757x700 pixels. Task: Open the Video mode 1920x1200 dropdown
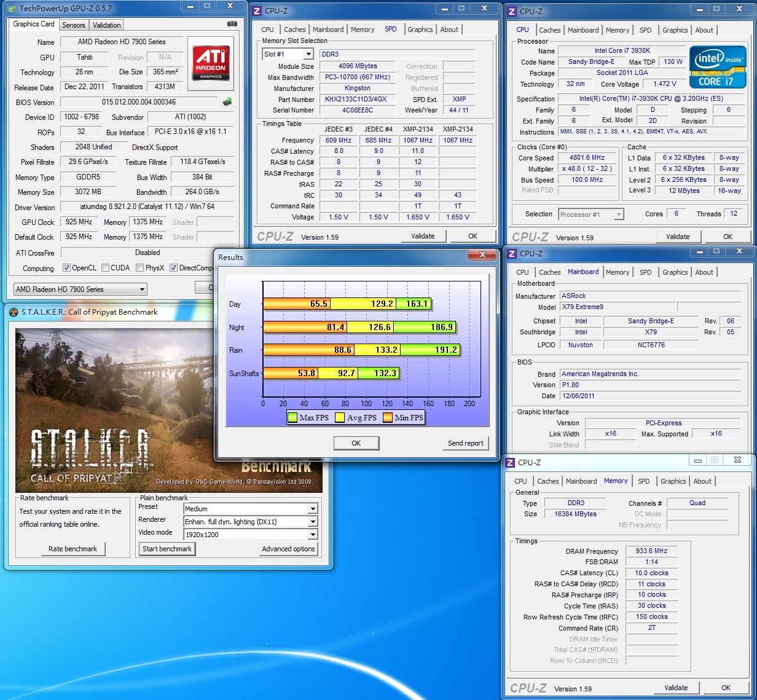tap(313, 535)
